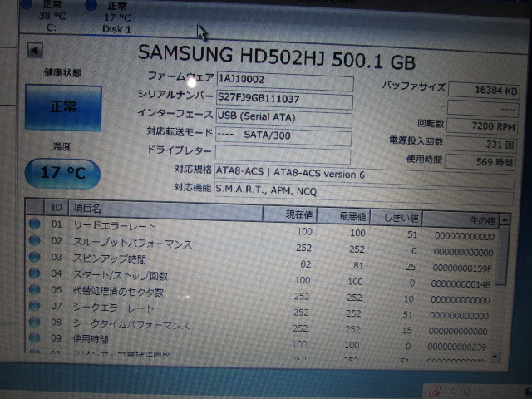Click the empty drive letter field

[x=283, y=155]
